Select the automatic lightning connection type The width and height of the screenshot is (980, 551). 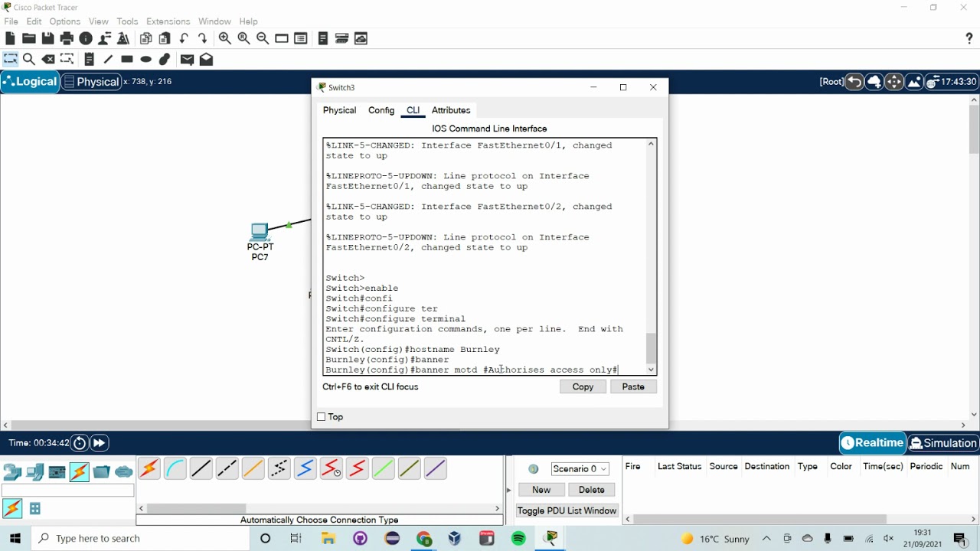click(x=149, y=468)
